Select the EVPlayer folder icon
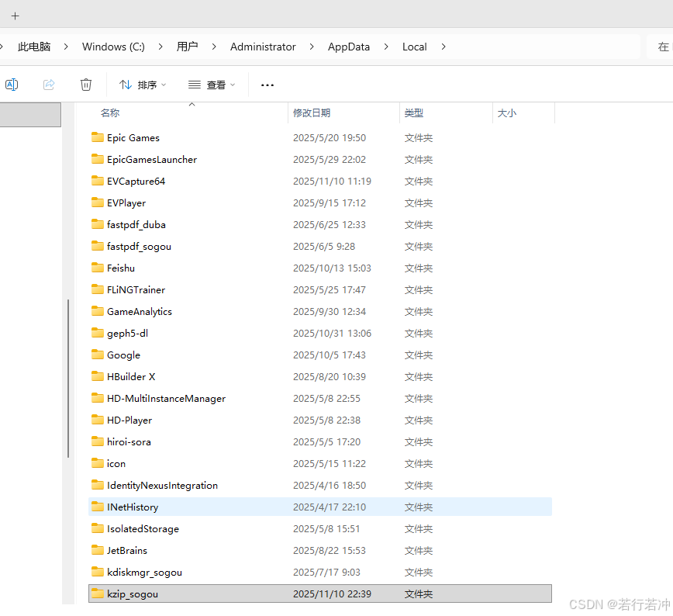The height and width of the screenshot is (616, 673). pyautogui.click(x=98, y=202)
